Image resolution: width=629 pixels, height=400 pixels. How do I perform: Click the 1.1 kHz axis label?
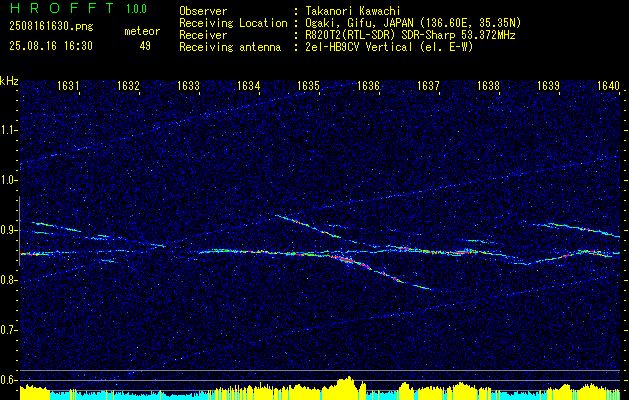click(8, 130)
